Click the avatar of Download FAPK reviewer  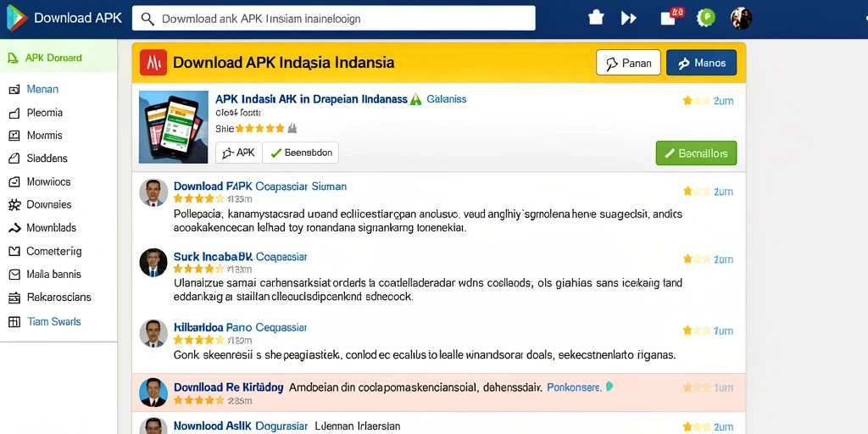tap(153, 192)
